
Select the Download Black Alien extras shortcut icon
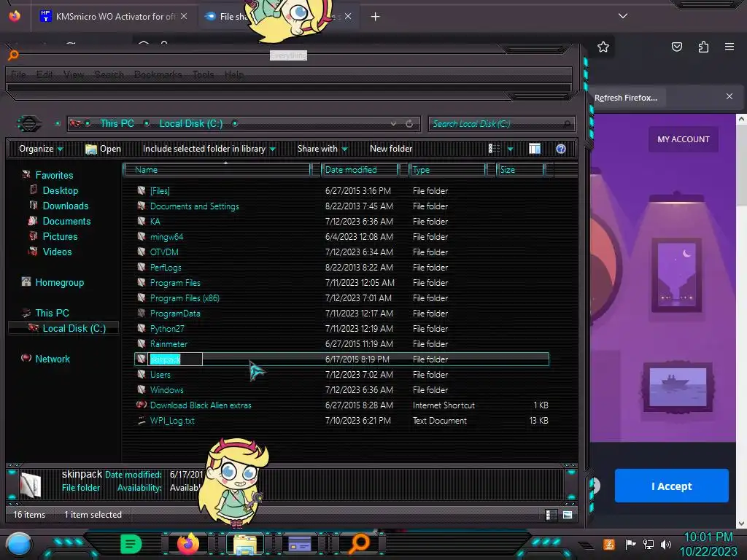coord(142,405)
